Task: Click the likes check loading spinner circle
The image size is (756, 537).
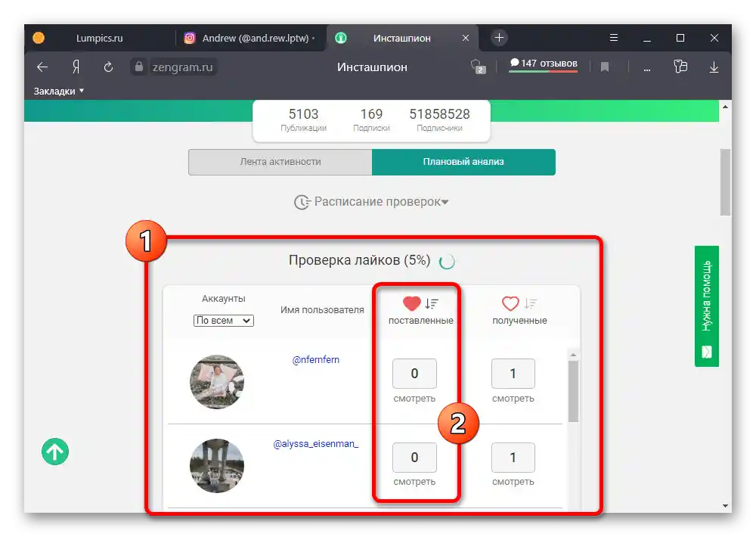Action: [x=446, y=261]
